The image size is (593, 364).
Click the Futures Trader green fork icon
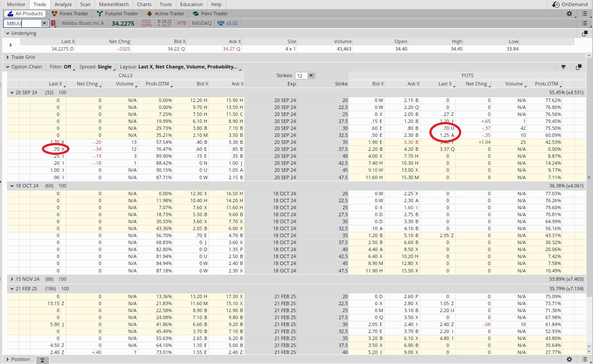tap(100, 14)
